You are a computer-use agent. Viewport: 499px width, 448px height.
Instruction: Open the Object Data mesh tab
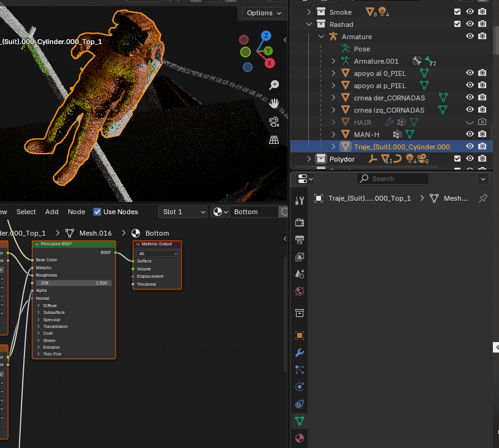300,421
